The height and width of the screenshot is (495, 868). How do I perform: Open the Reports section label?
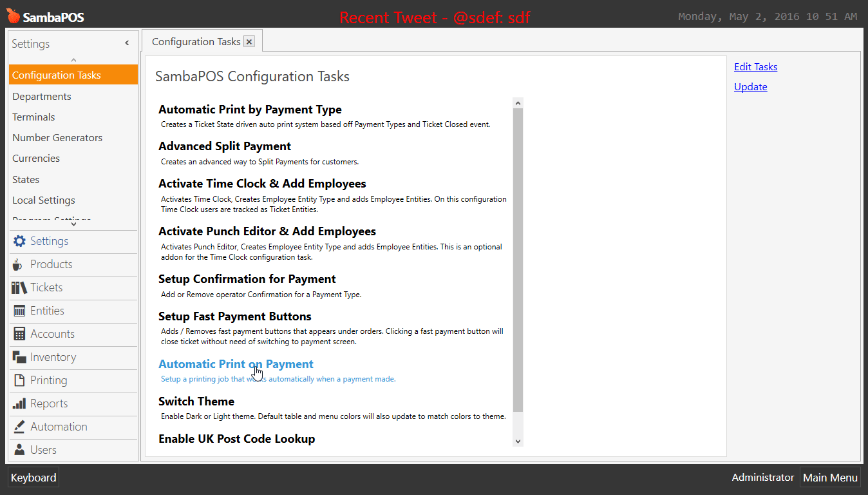49,403
